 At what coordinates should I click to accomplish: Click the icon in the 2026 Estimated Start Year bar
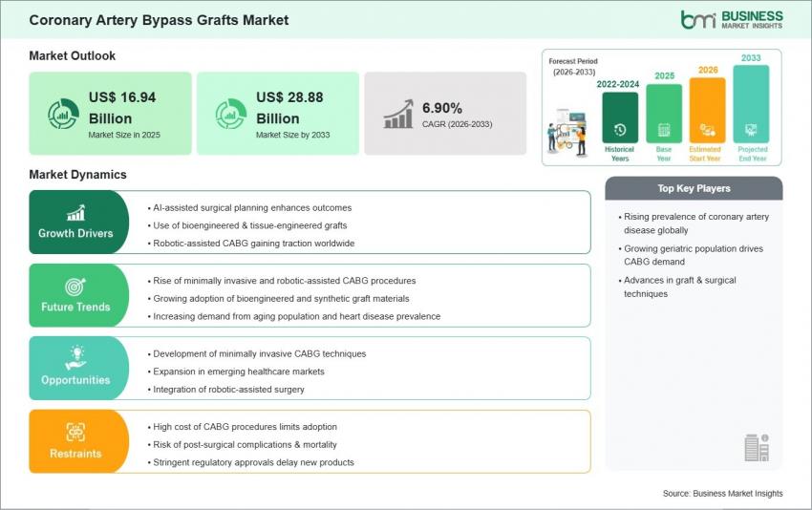707,130
